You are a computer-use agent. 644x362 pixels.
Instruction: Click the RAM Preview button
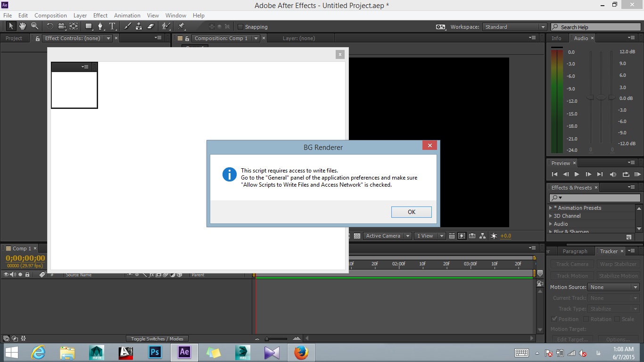[637, 174]
